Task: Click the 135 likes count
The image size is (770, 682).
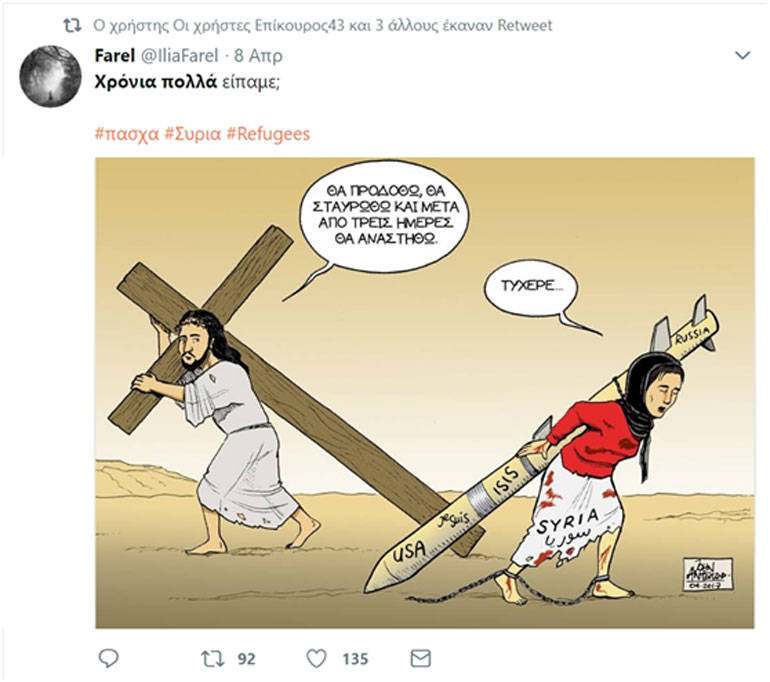Action: 355,659
